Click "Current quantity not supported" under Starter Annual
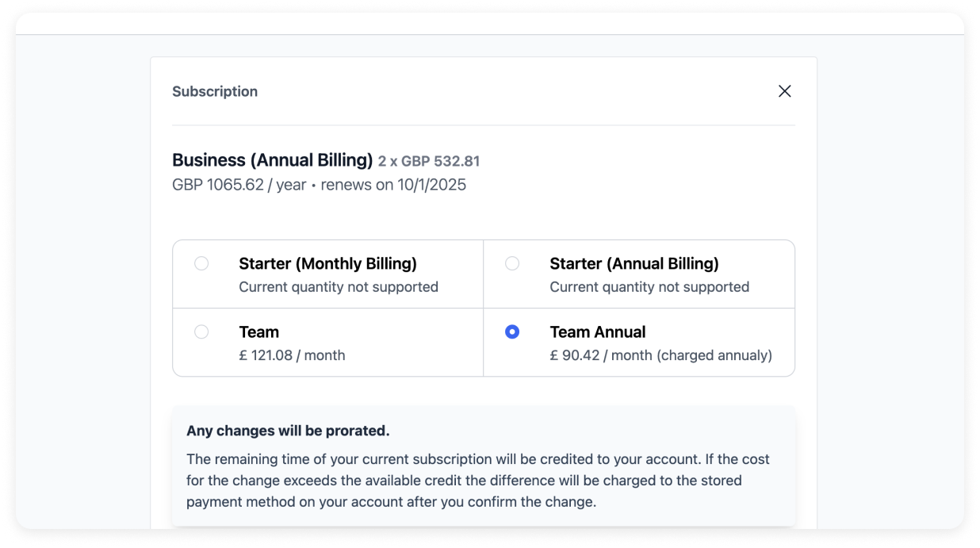Image resolution: width=980 pixels, height=548 pixels. (x=649, y=287)
